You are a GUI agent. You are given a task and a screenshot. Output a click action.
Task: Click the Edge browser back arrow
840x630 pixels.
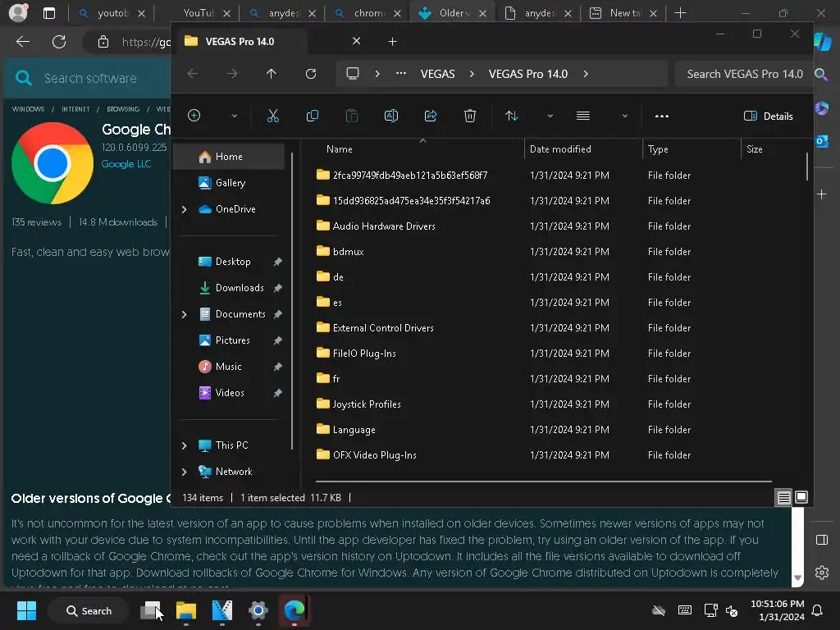tap(23, 42)
